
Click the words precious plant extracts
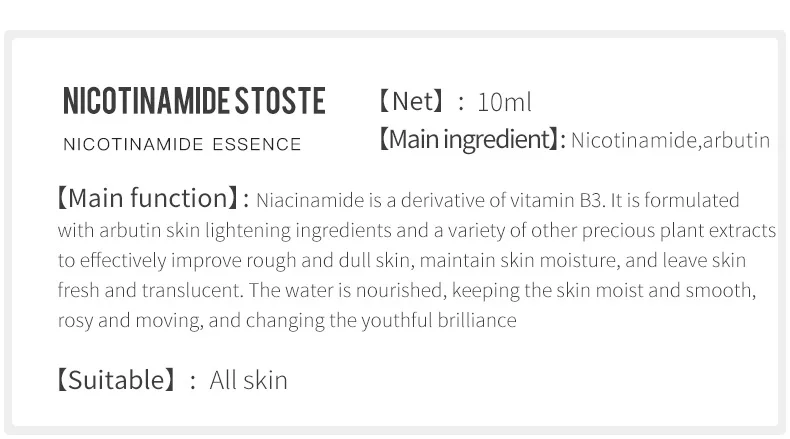[x=679, y=230]
